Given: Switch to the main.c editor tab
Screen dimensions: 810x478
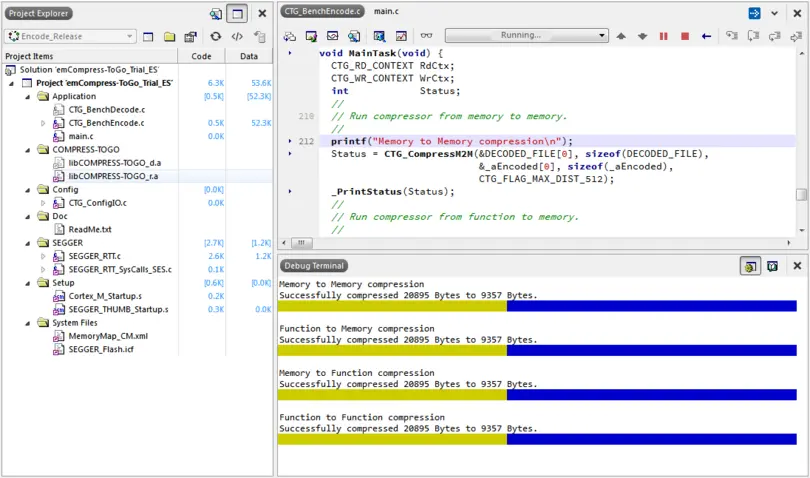Looking at the screenshot, I should pyautogui.click(x=387, y=11).
